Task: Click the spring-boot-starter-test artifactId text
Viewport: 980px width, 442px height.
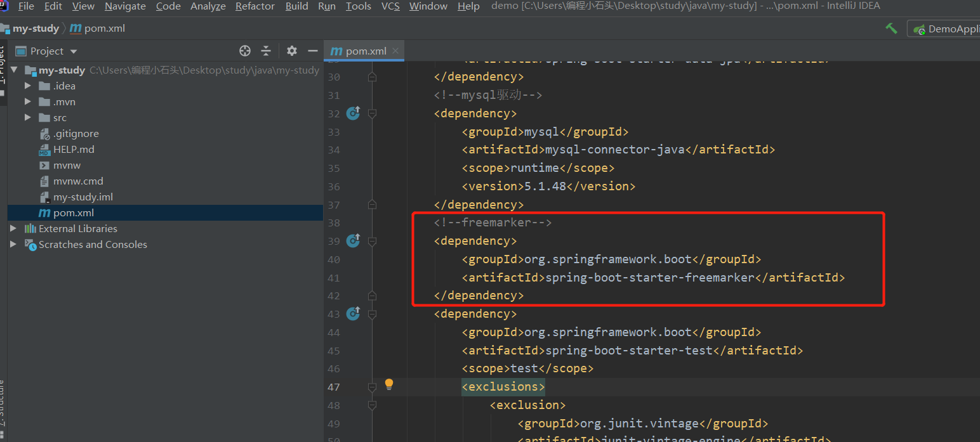Action: click(629, 350)
